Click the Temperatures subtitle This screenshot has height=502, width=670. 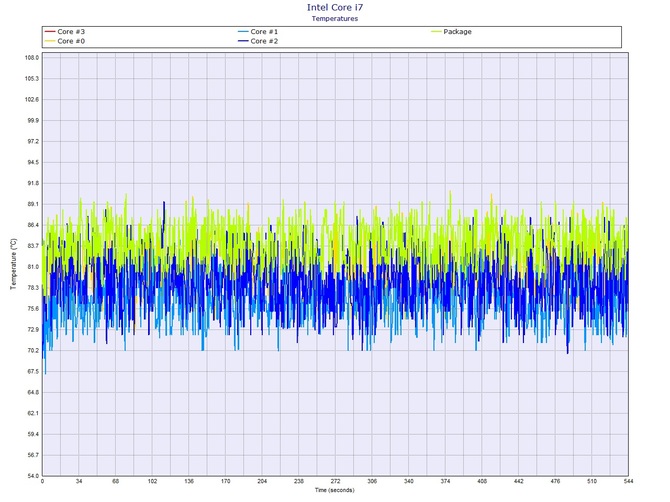(335, 18)
